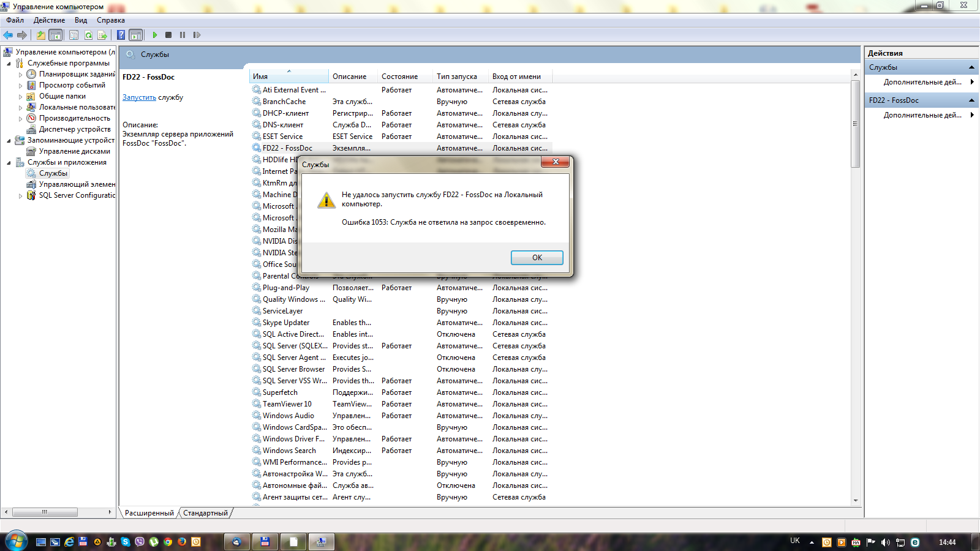This screenshot has width=980, height=551.
Task: Click OK in the error 1053 dialog
Action: click(x=537, y=258)
